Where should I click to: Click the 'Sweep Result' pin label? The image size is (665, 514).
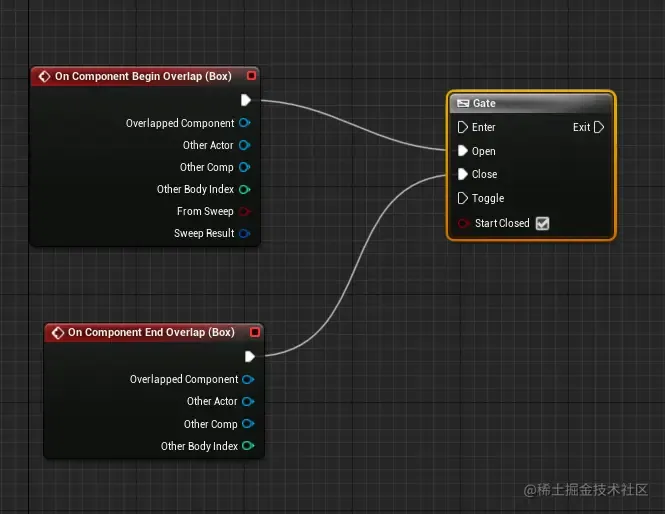point(204,233)
